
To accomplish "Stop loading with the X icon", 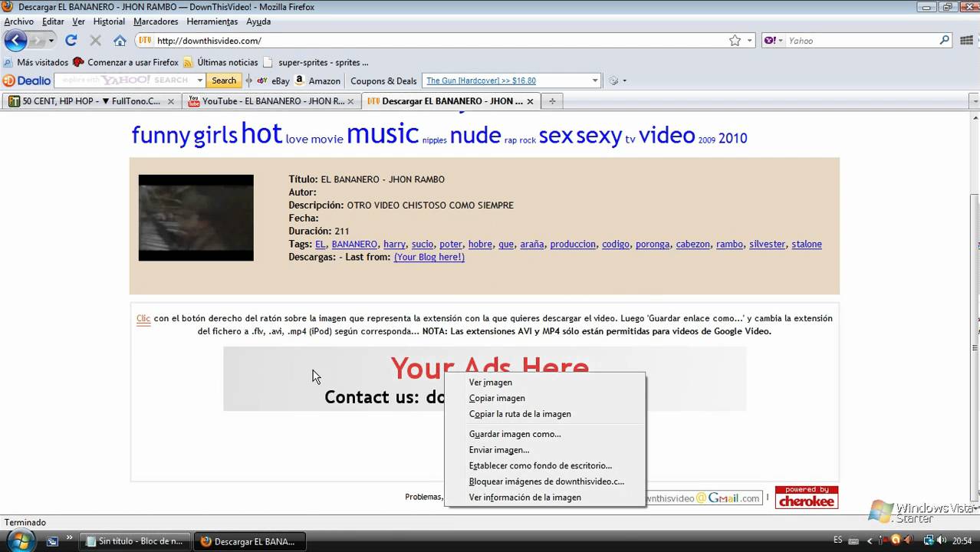I will click(95, 41).
